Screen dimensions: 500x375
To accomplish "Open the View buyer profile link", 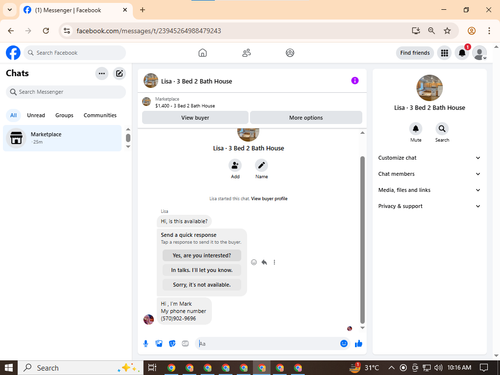I will 269,199.
